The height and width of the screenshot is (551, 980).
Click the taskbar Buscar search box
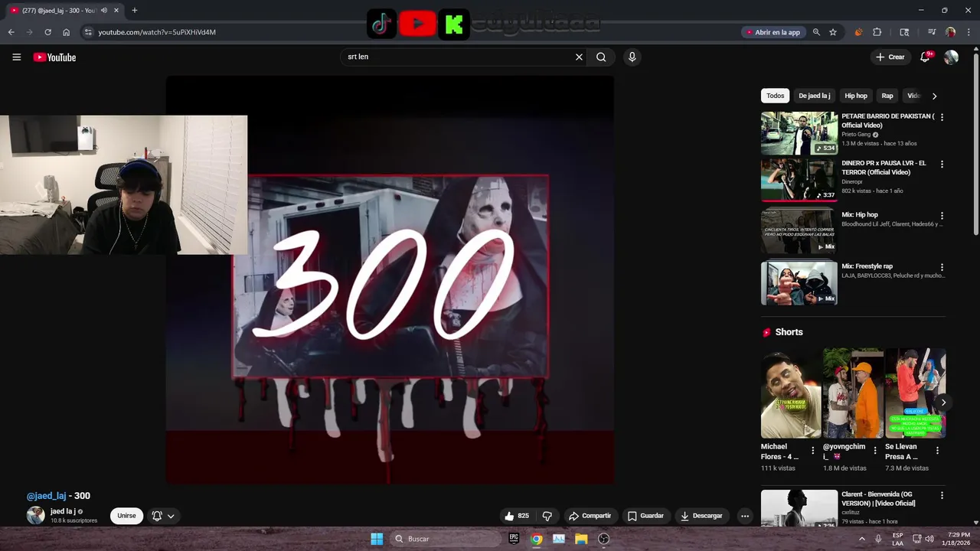click(446, 539)
